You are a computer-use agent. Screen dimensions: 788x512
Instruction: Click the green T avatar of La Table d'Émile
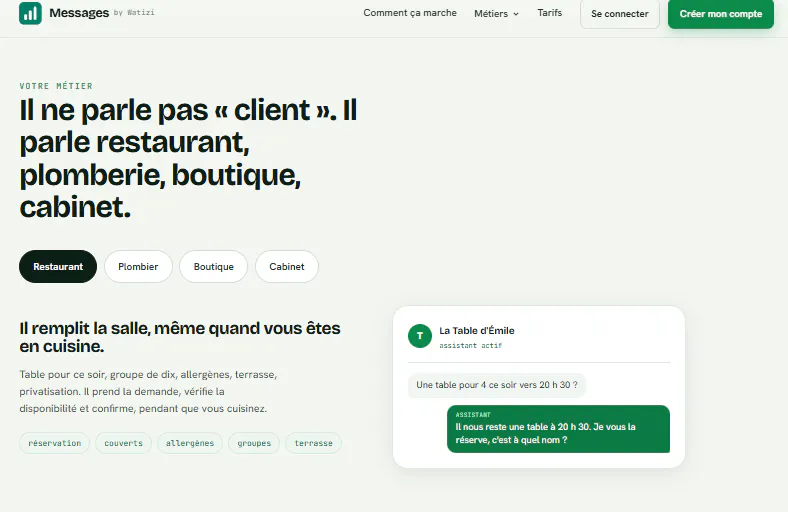pyautogui.click(x=420, y=336)
